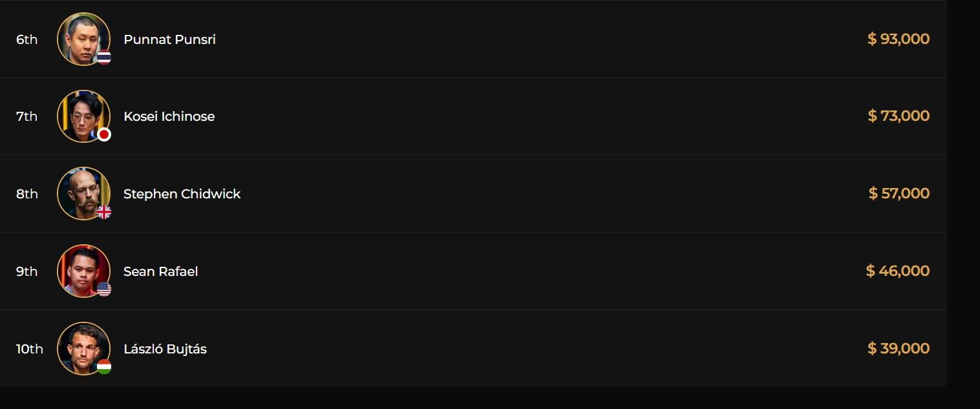Click the United States flag icon
980x409 pixels.
[x=104, y=289]
